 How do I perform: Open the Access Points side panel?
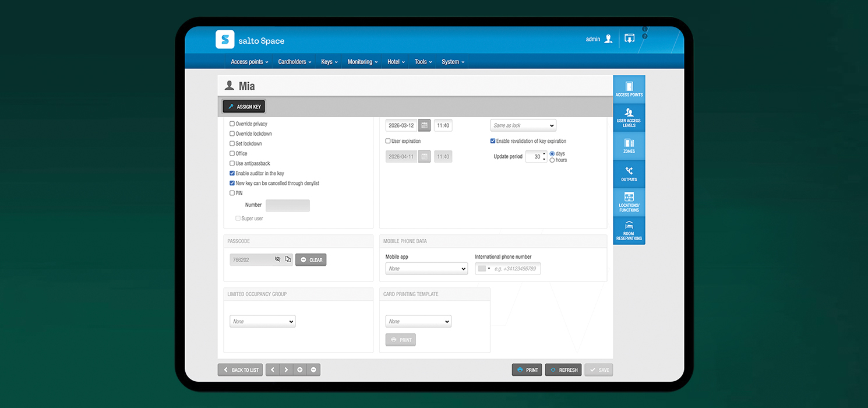tap(629, 89)
